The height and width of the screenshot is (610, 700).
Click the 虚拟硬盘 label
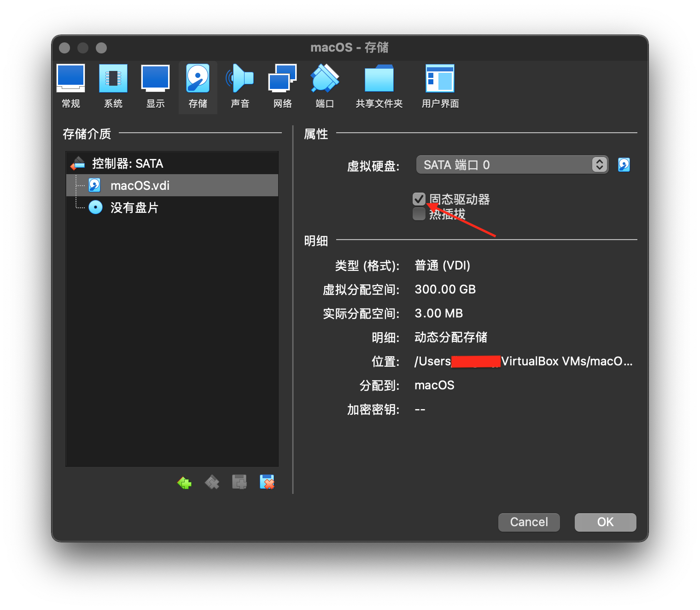tap(373, 166)
